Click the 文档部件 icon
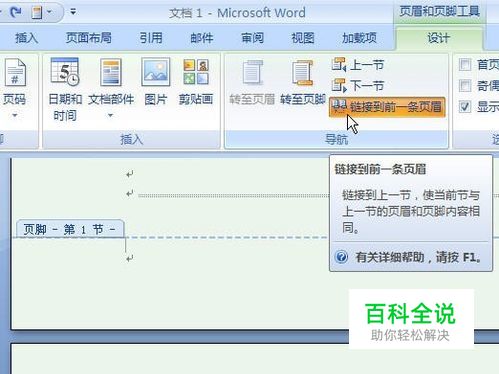499x374 pixels. pos(111,72)
